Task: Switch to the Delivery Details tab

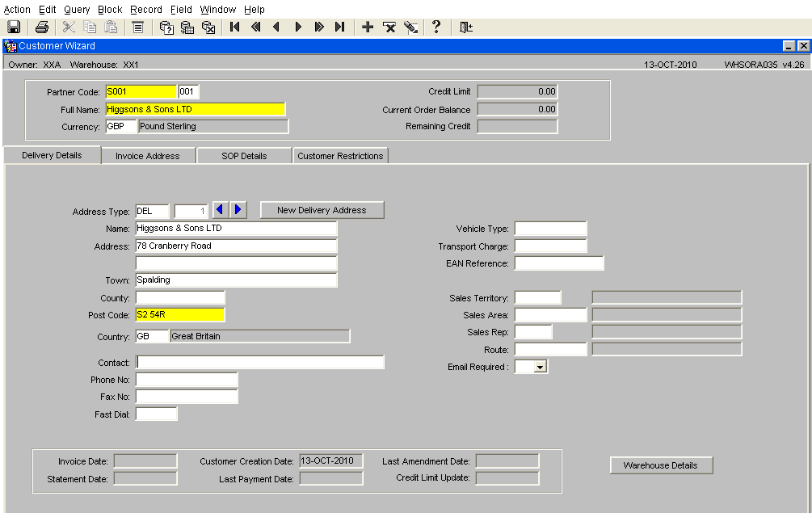Action: coord(52,155)
